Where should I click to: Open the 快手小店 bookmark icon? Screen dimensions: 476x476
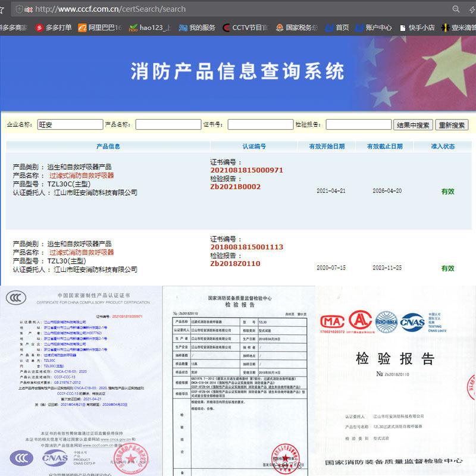(403, 27)
